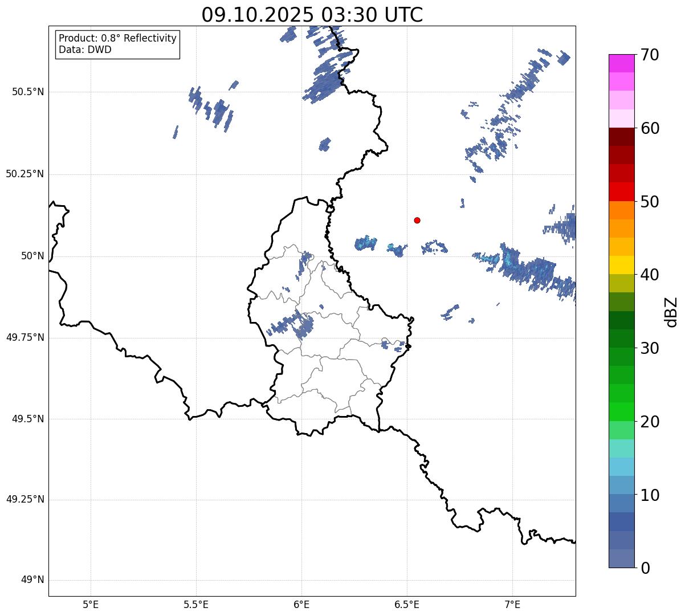Click the 50.5°N latitude label
The height and width of the screenshot is (616, 685).
pos(28,92)
